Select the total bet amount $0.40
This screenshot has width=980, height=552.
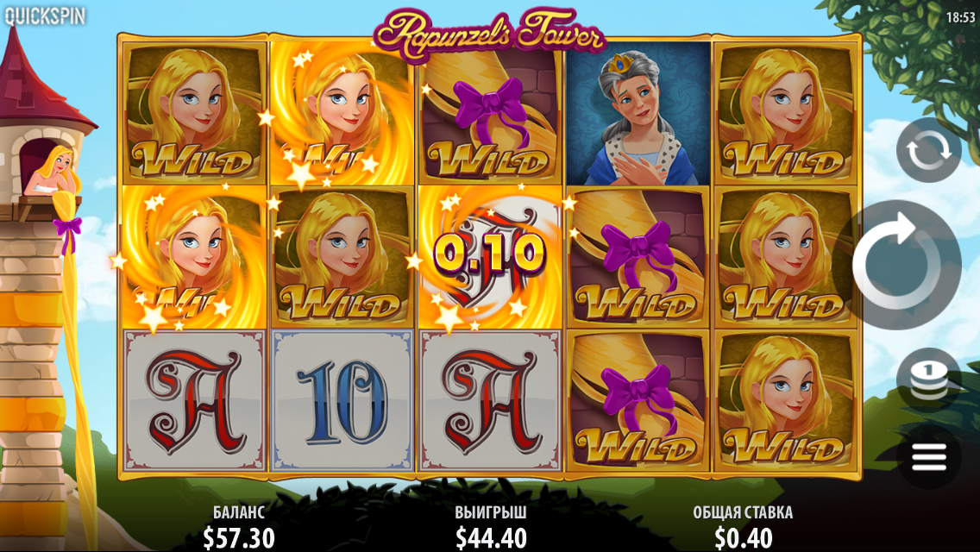743,537
